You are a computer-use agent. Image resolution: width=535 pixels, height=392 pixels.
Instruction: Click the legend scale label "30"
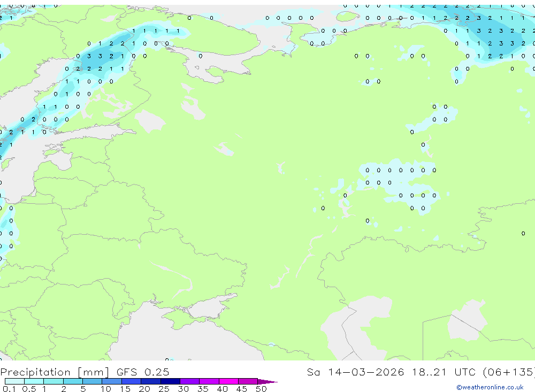coord(184,389)
